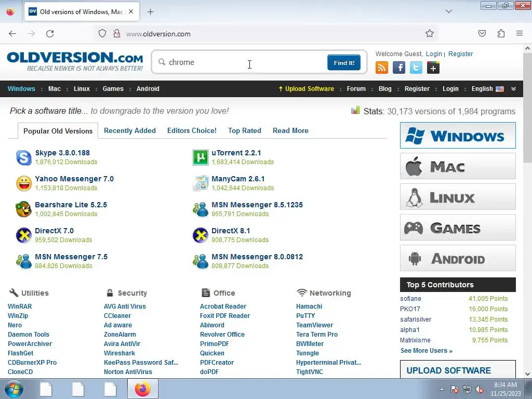Click the insecure connection padlock icon

click(117, 34)
